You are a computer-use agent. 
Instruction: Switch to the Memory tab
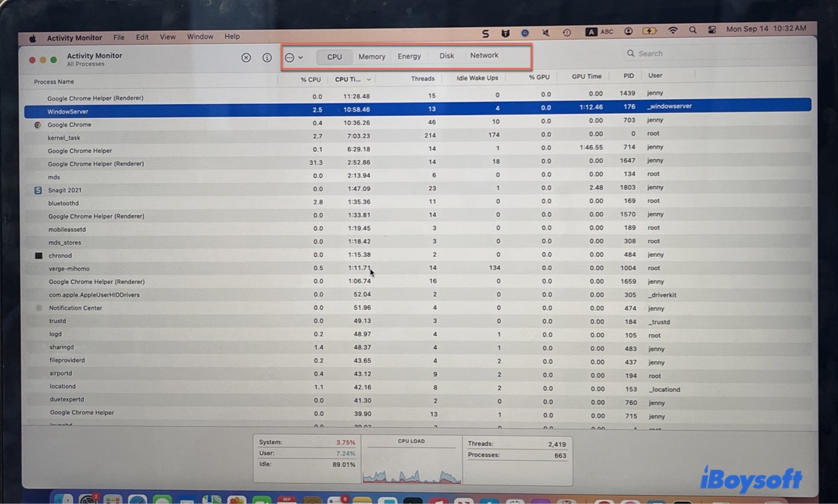click(372, 57)
